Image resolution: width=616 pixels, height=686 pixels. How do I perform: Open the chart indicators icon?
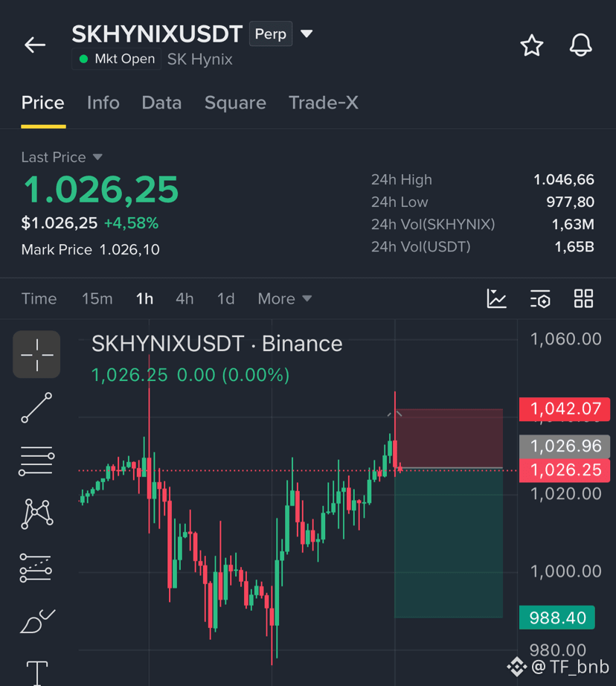(x=496, y=299)
